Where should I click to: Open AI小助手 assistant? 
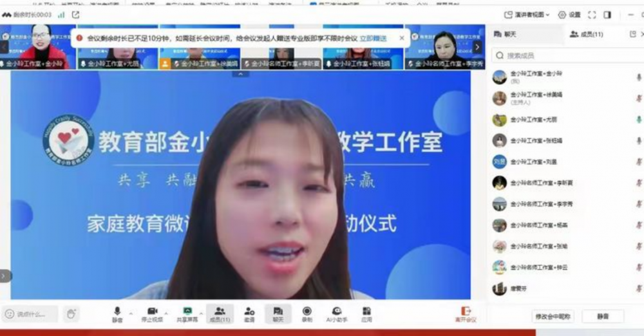[x=337, y=314]
